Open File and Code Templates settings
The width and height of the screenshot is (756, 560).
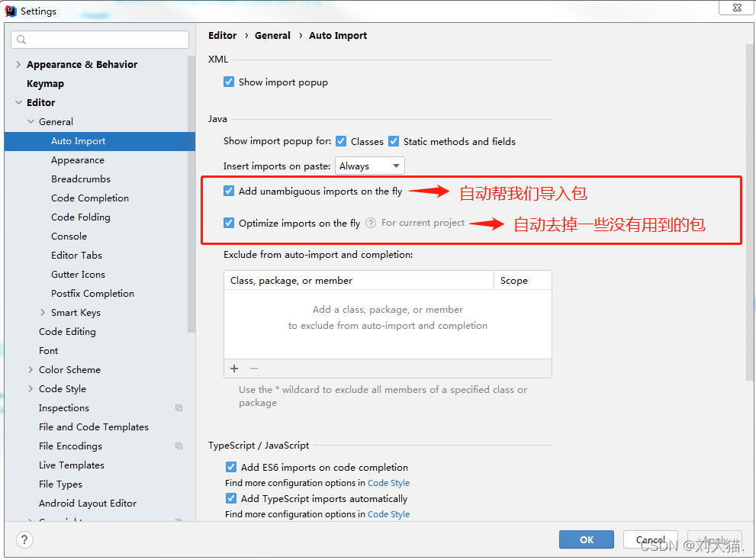click(x=94, y=427)
